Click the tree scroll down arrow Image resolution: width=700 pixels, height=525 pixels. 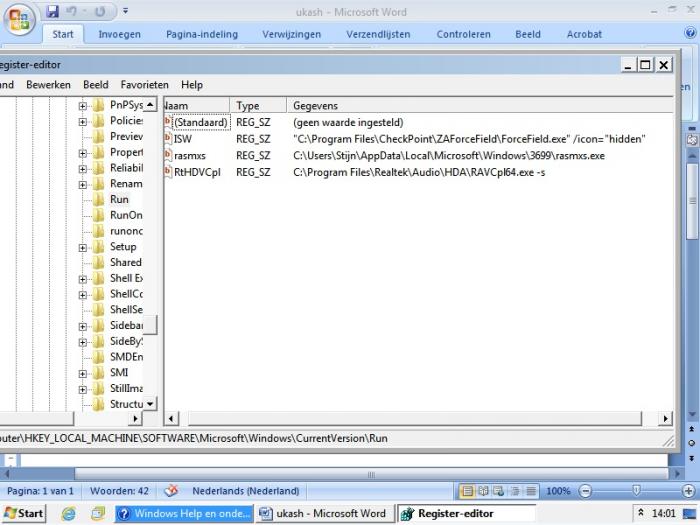[x=150, y=404]
